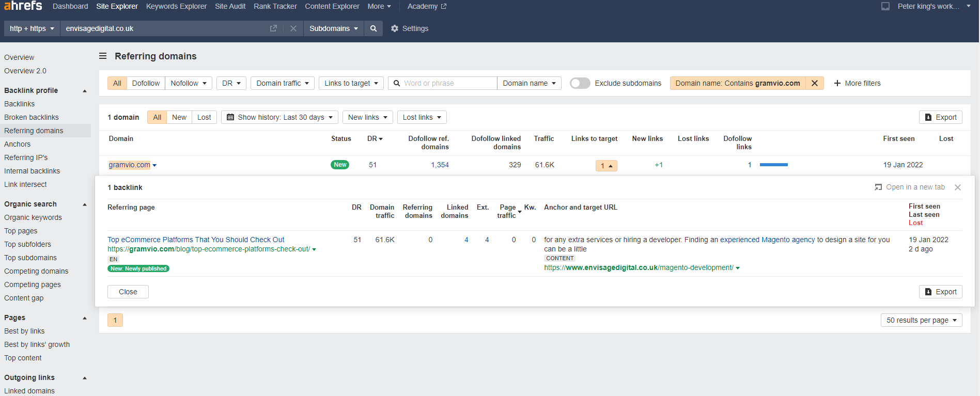Export referring domains list
Viewport: 980px width, 396px height.
pyautogui.click(x=940, y=117)
